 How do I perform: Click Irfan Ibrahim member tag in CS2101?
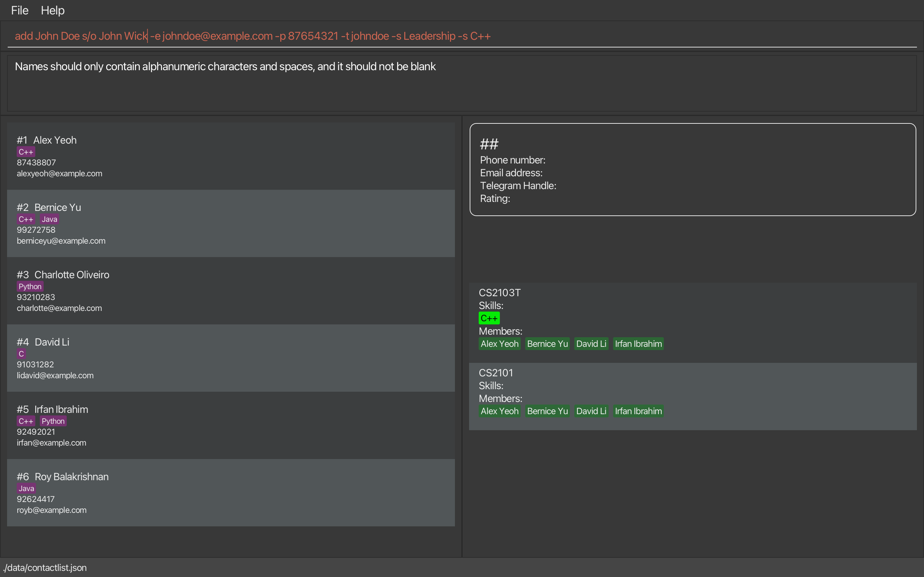[638, 411]
